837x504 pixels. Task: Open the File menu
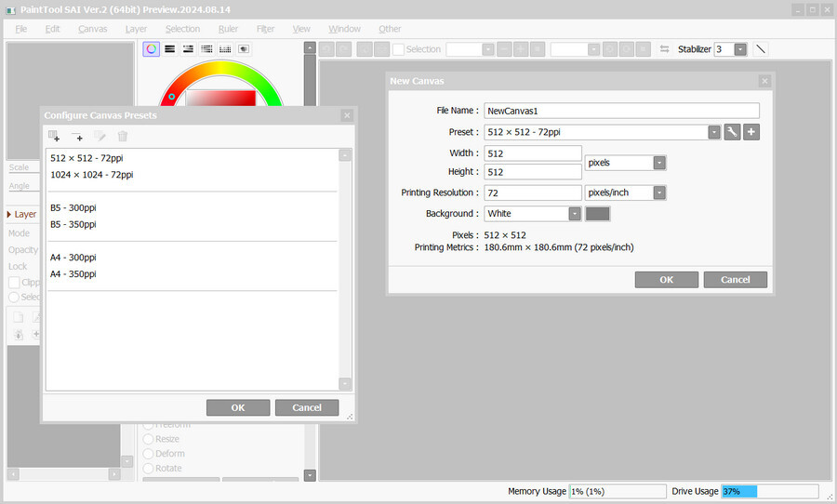[x=20, y=29]
